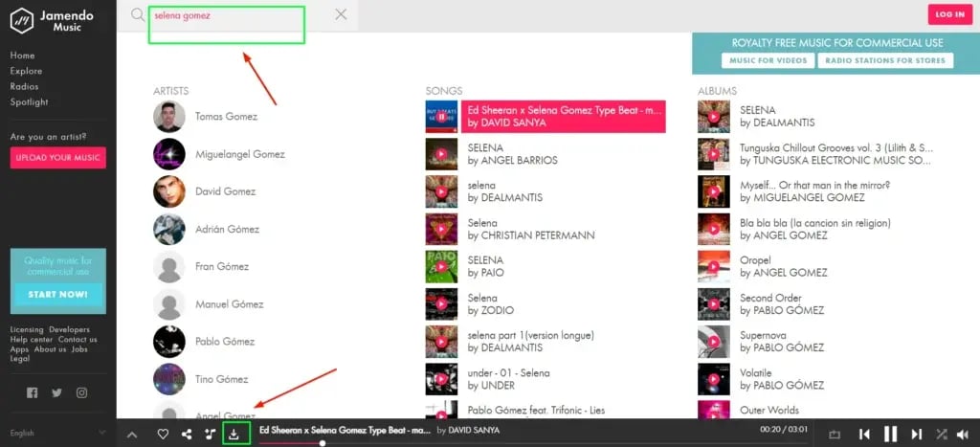Open Jamendo's Twitter page icon

[x=57, y=392]
